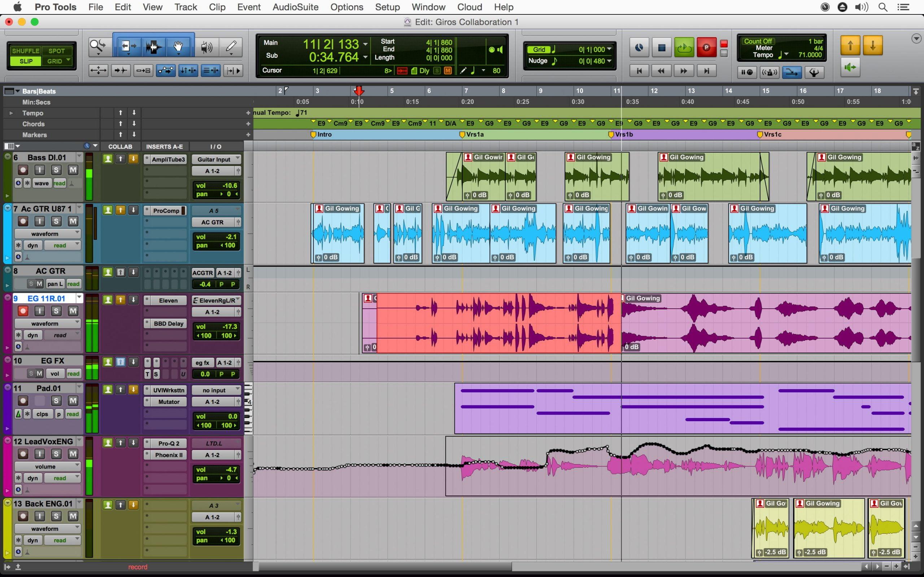Click the Return to Zero transport icon

(640, 71)
